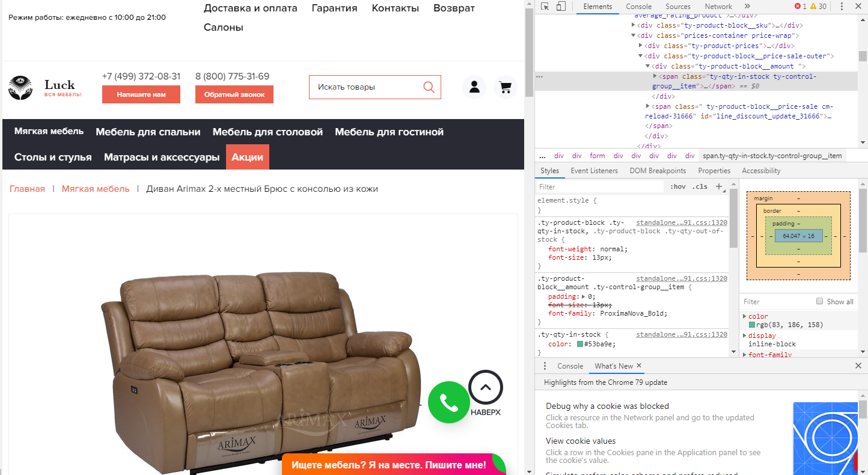The width and height of the screenshot is (868, 475).
Task: Expand the computed display property
Action: (x=745, y=336)
